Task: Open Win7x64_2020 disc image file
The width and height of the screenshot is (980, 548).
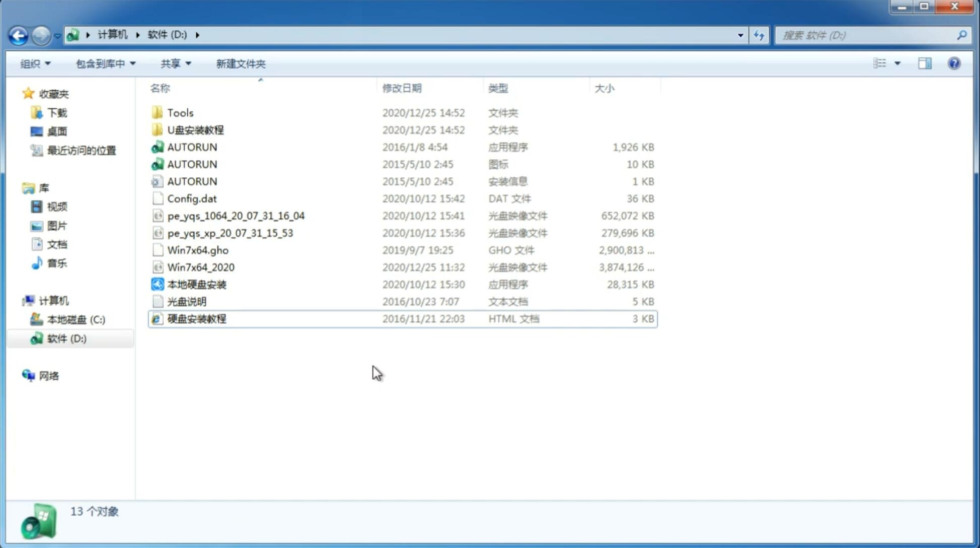Action: (200, 267)
